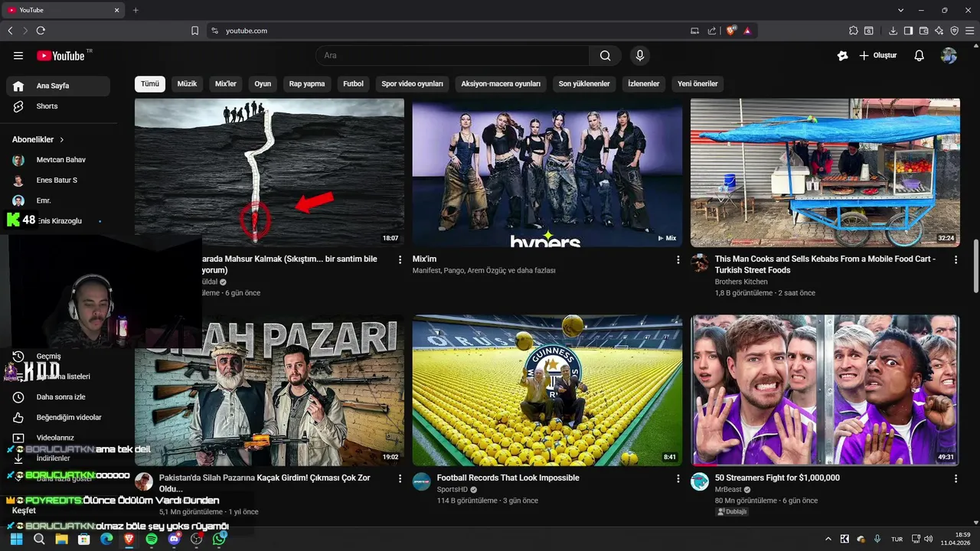Play the Turkish street food cart thumbnail
The height and width of the screenshot is (551, 980).
pyautogui.click(x=825, y=172)
